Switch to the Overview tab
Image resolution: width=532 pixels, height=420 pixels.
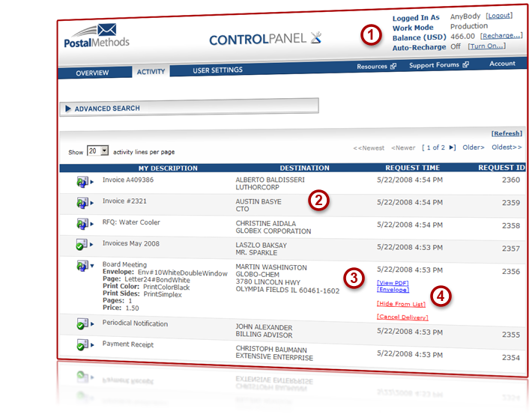92,73
